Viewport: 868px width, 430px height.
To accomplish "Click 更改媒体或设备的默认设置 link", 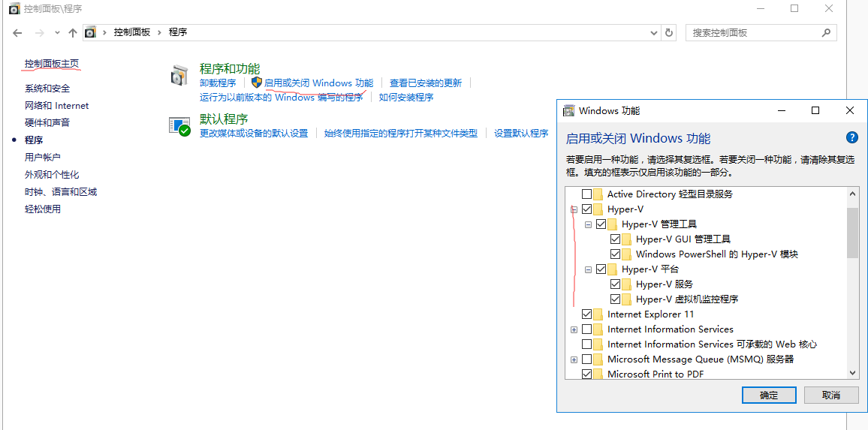I will click(x=254, y=134).
